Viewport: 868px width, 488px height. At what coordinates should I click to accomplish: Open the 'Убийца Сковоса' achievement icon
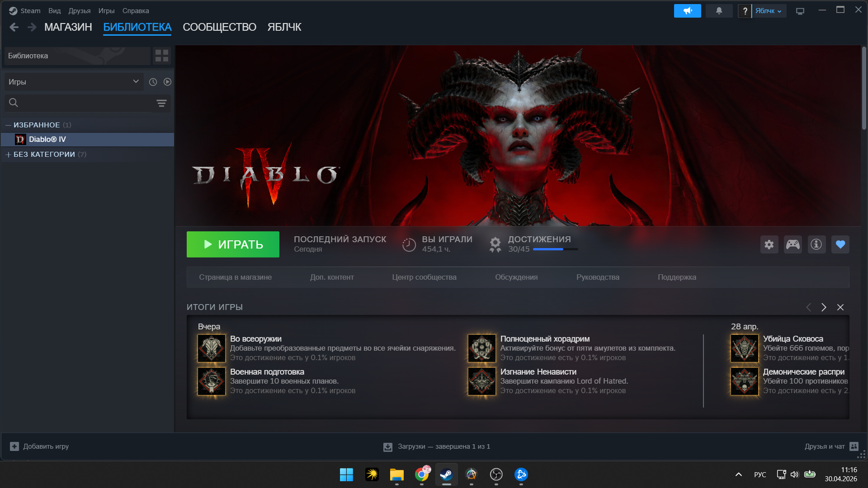(745, 348)
